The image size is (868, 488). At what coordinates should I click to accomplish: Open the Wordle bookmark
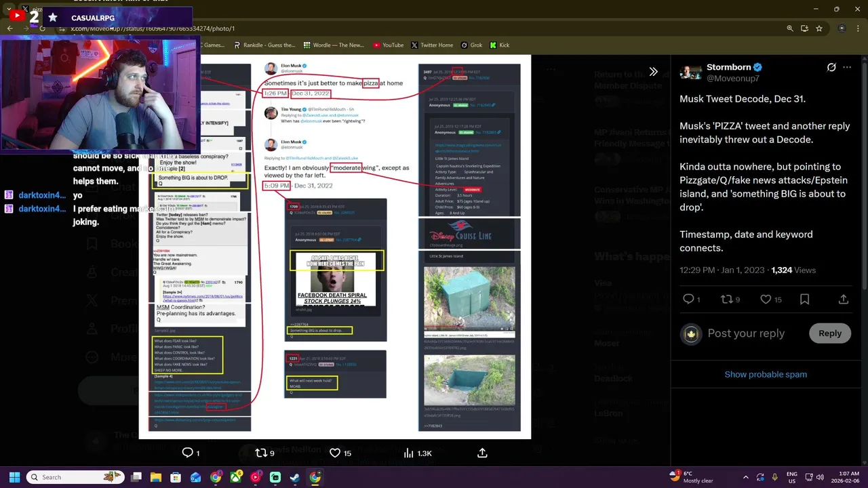(x=333, y=45)
